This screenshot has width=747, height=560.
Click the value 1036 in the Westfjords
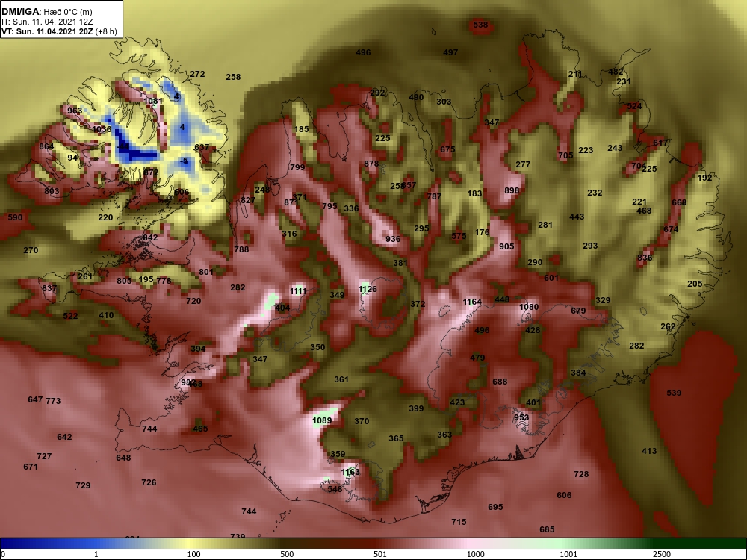[x=102, y=129]
